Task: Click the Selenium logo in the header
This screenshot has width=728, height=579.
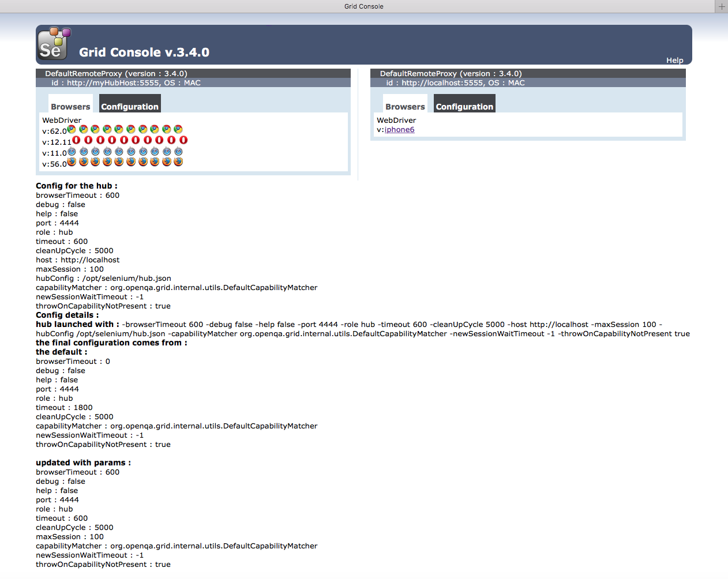Action: (54, 44)
